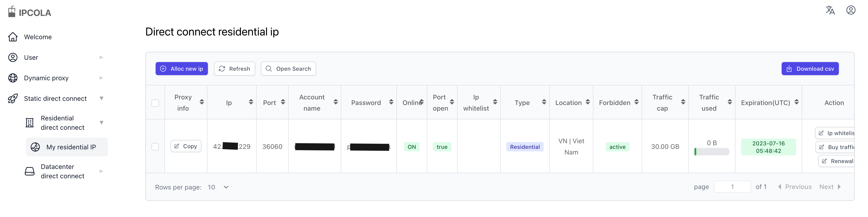Click the Dynamic proxy globe icon

click(13, 78)
